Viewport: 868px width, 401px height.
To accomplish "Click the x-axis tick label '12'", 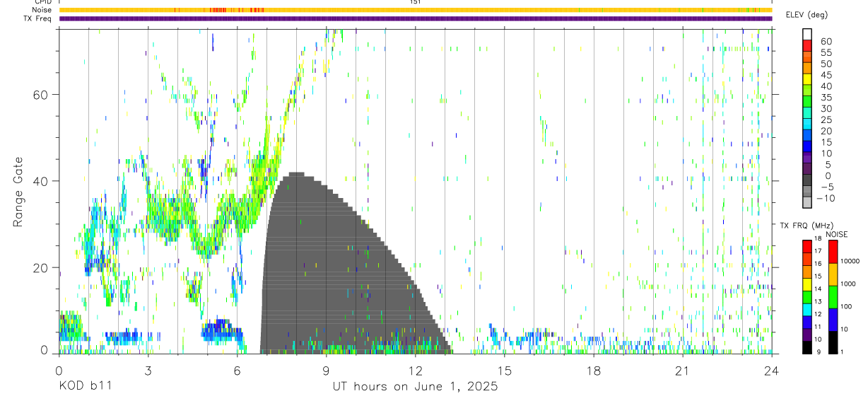I will click(415, 371).
